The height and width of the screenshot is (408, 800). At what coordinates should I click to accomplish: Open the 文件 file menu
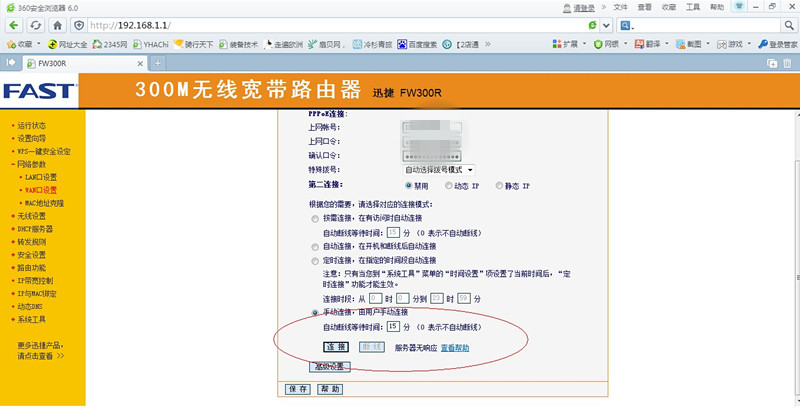pyautogui.click(x=620, y=7)
